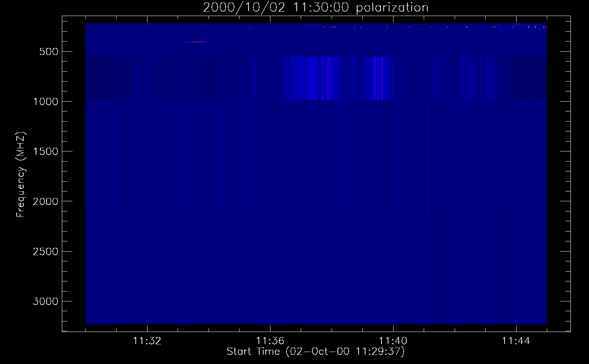Click the 11:40 time tick label

pos(393,341)
